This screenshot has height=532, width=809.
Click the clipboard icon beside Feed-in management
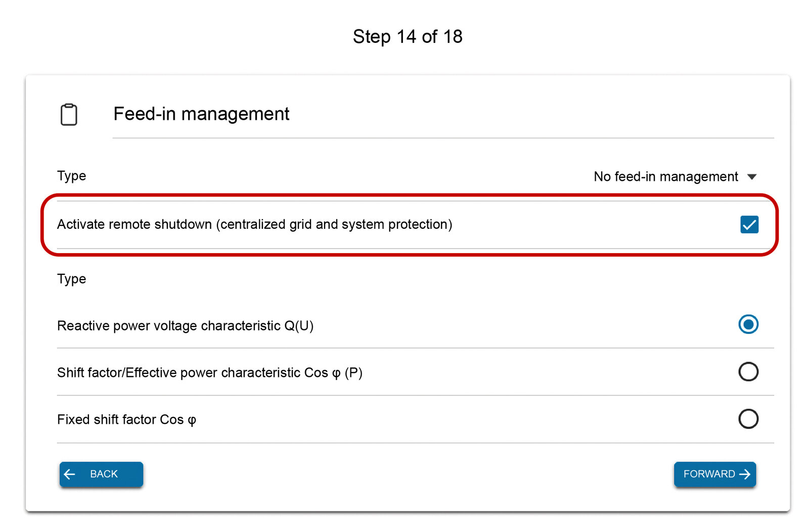pyautogui.click(x=69, y=115)
